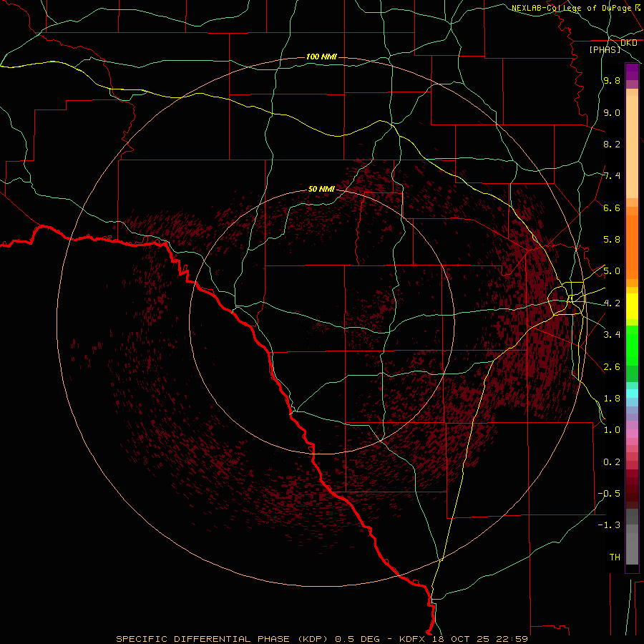Viewport: 644px width, 644px height.
Task: Click the 5.8 color scale value
Action: click(x=612, y=240)
